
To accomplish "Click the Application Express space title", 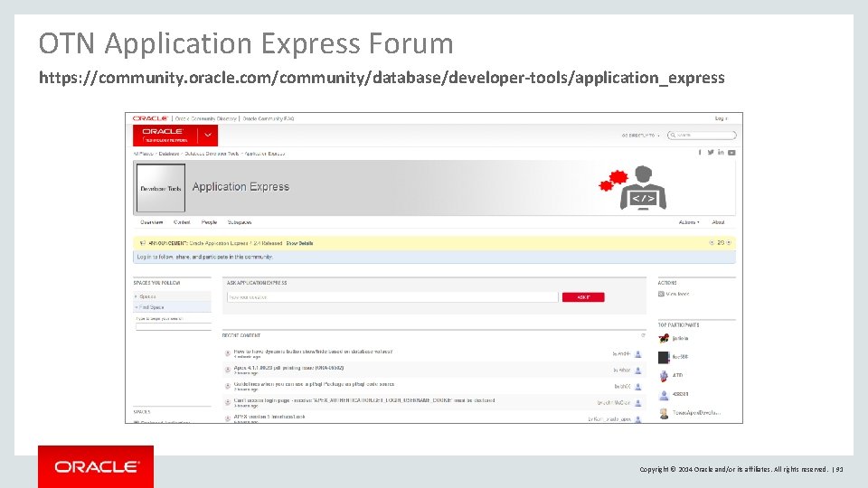I will click(x=241, y=187).
